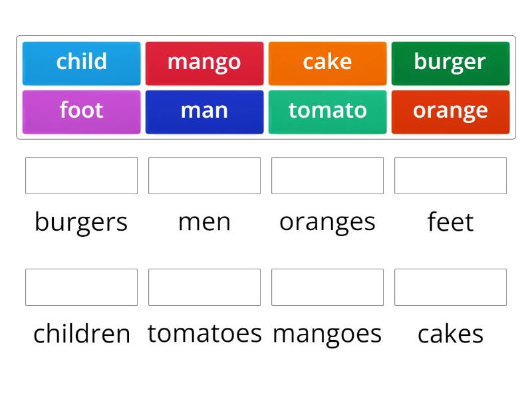
Task: Click the word bank panel border
Action: tap(266, 37)
